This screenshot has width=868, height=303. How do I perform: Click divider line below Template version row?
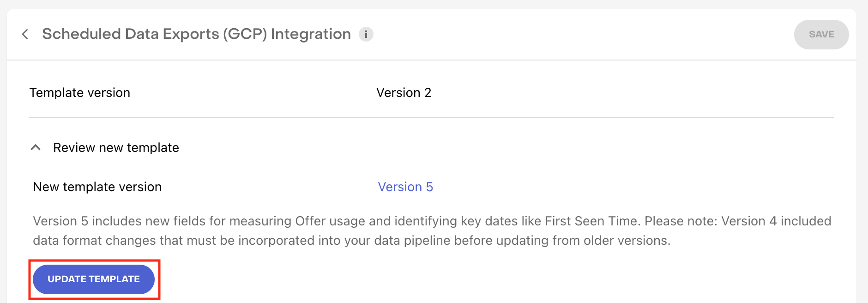[431, 117]
